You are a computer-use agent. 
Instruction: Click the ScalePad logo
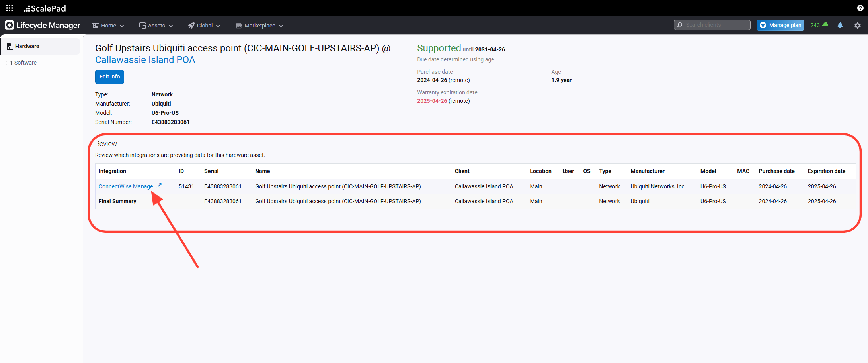tap(45, 8)
